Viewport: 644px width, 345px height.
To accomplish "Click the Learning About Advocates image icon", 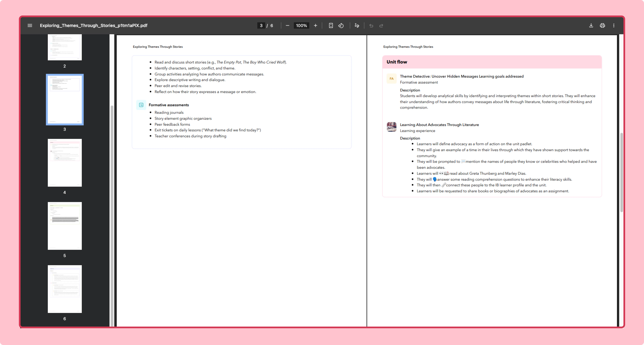I will [x=391, y=127].
